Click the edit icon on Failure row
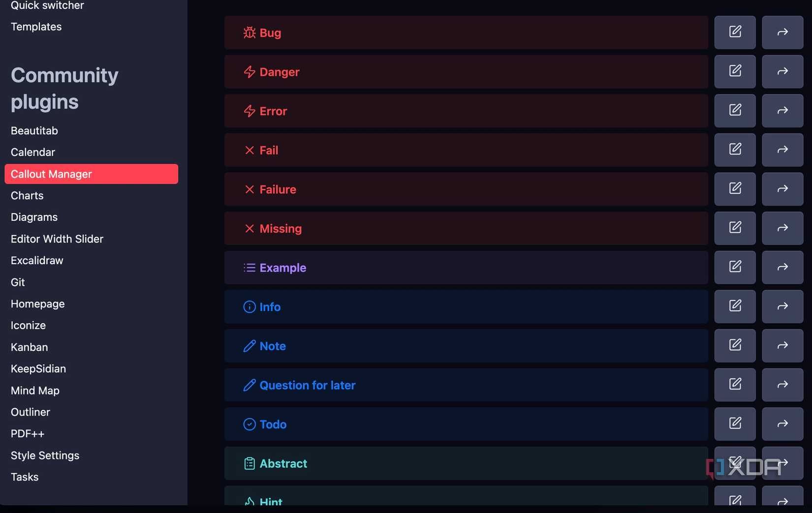This screenshot has width=812, height=513. pos(735,188)
